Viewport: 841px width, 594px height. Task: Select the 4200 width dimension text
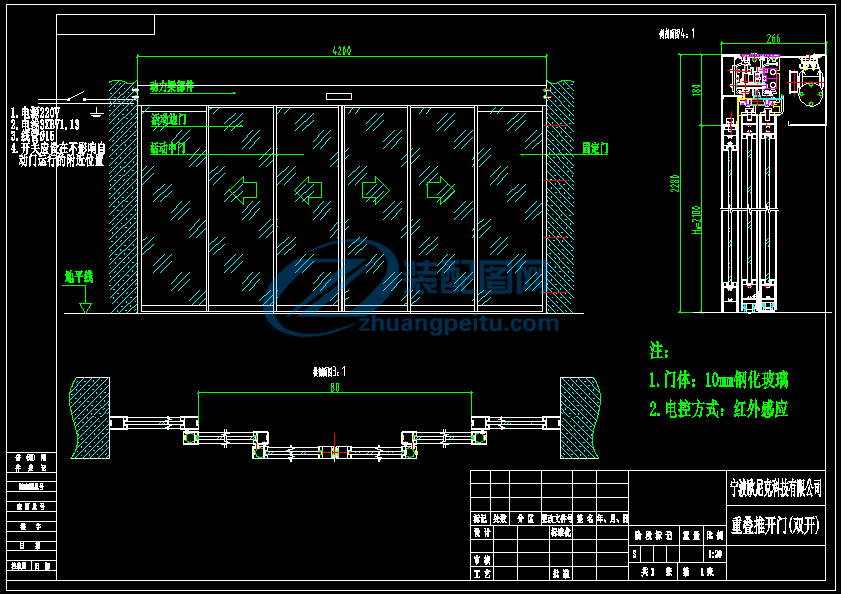click(340, 51)
